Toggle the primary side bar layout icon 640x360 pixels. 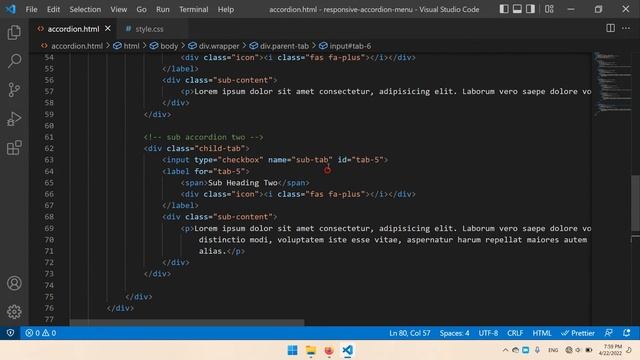[x=504, y=9]
